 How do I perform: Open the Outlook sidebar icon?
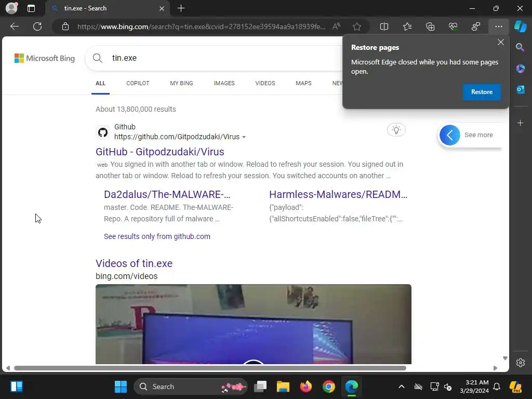click(x=521, y=90)
